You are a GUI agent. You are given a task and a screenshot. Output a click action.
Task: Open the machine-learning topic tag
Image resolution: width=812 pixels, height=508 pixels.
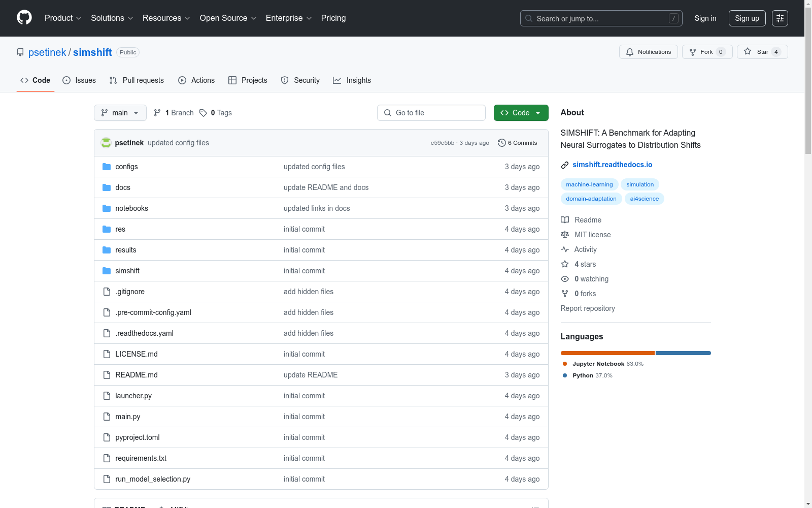click(x=589, y=184)
